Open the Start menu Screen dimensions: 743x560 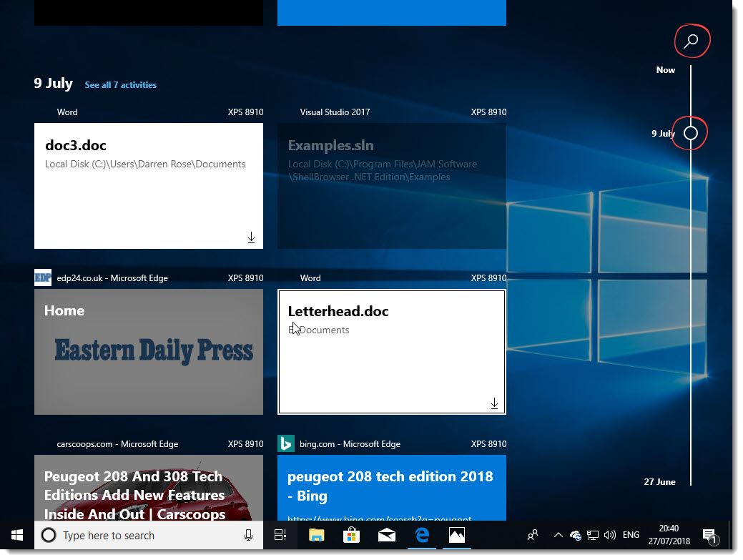(16, 535)
